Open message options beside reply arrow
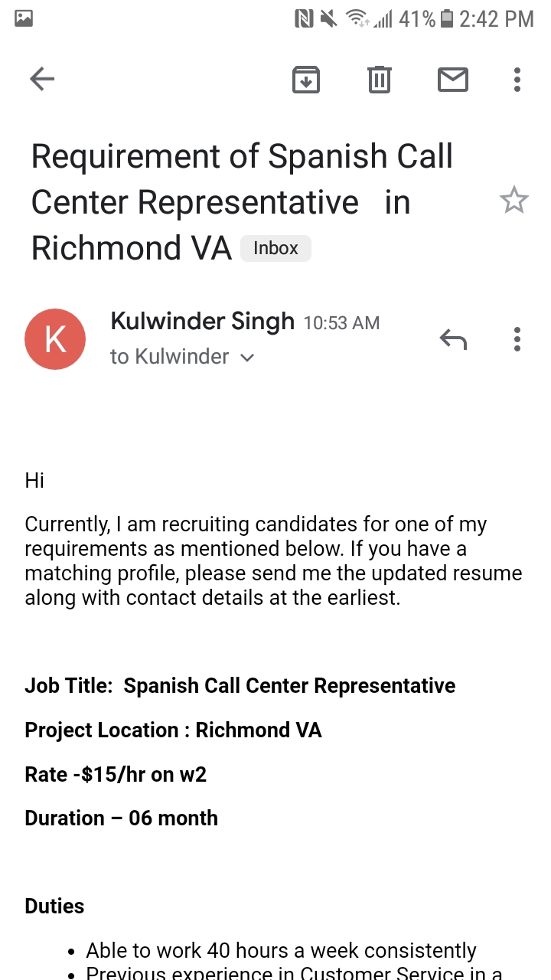The height and width of the screenshot is (980, 551). click(517, 338)
